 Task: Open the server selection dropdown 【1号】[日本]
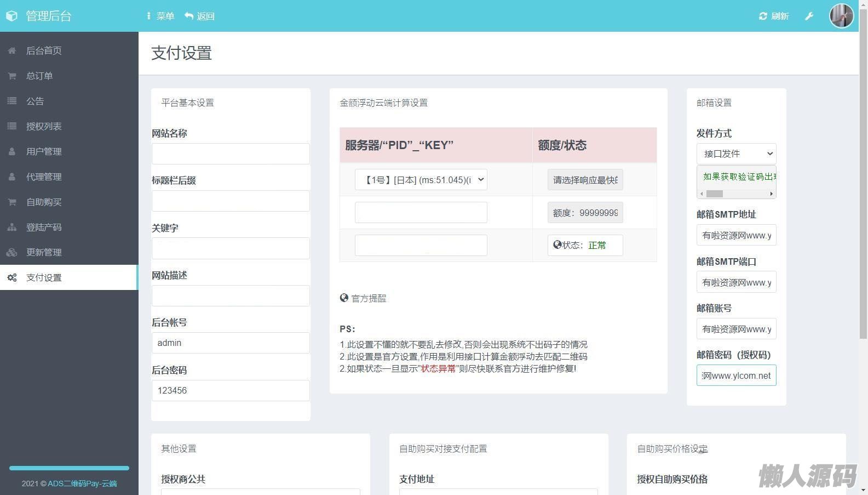click(421, 180)
